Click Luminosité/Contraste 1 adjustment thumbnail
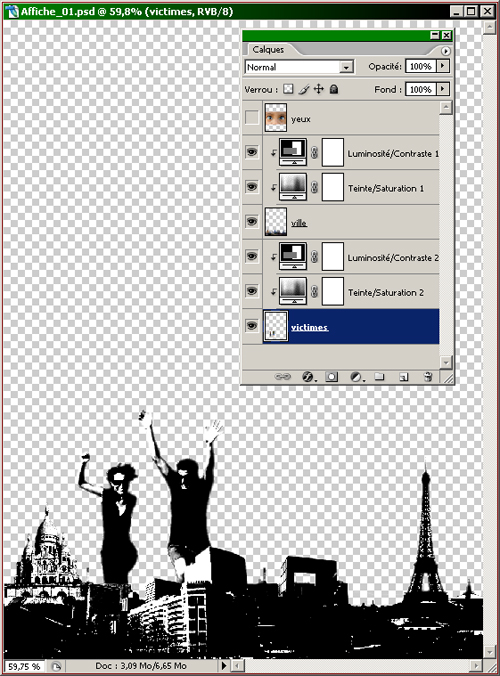 click(293, 152)
